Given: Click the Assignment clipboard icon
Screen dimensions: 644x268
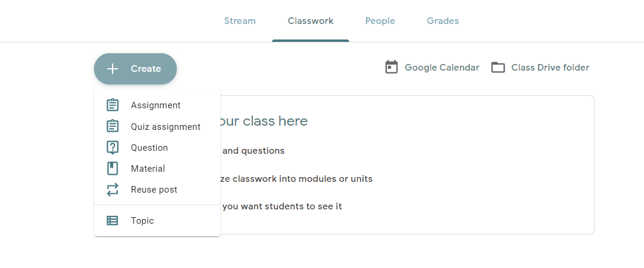Looking at the screenshot, I should tap(113, 105).
